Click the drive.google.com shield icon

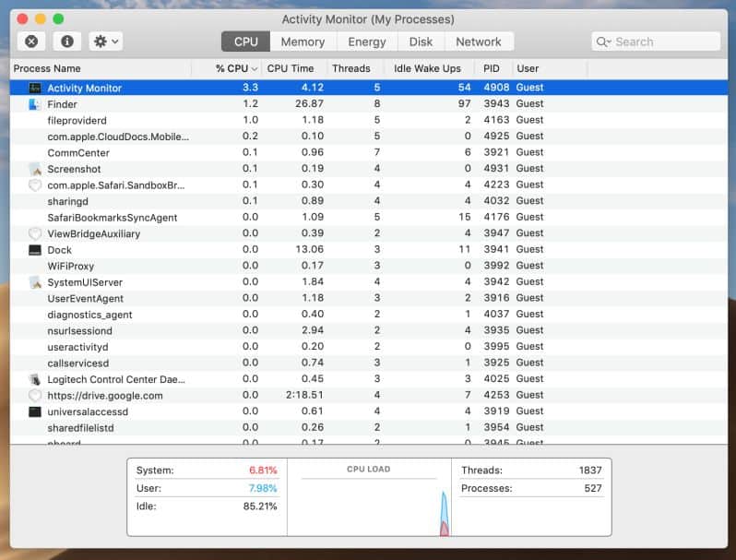coord(35,395)
